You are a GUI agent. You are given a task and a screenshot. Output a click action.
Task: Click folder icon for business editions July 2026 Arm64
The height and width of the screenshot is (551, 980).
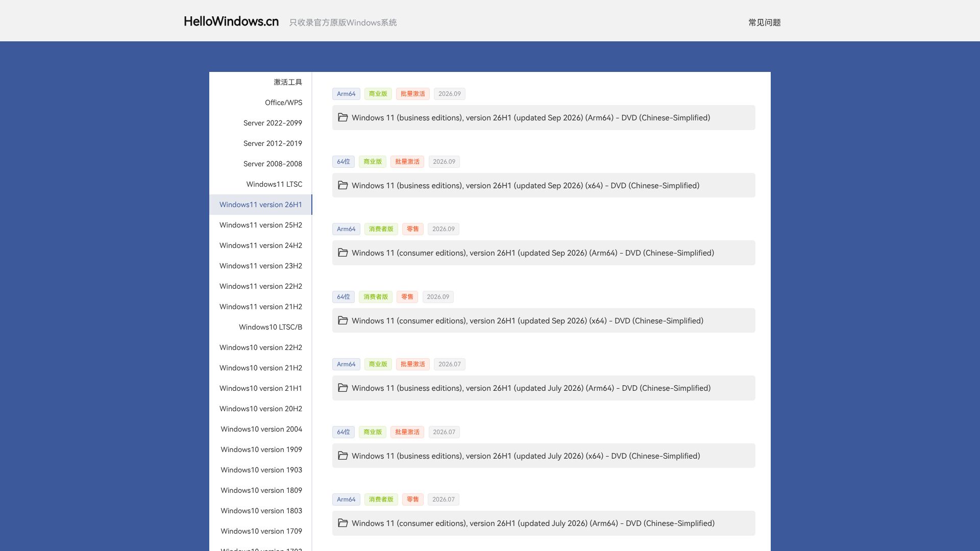[x=343, y=388]
